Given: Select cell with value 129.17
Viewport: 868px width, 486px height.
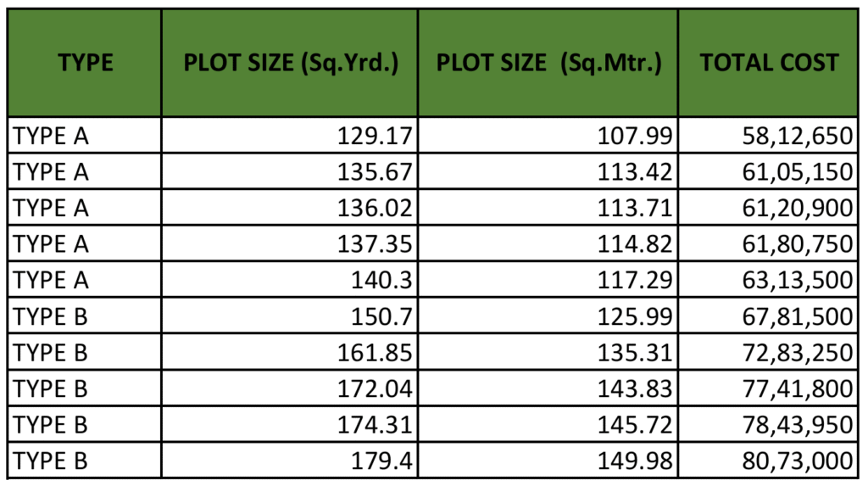Looking at the screenshot, I should click(290, 135).
